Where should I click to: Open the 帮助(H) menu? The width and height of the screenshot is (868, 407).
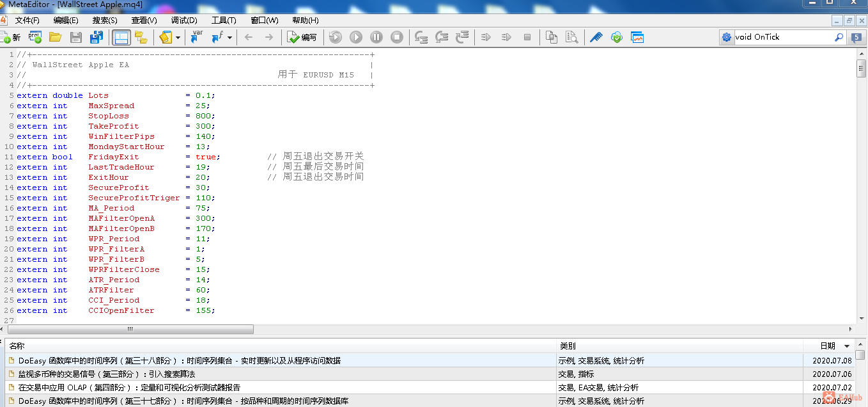(305, 20)
